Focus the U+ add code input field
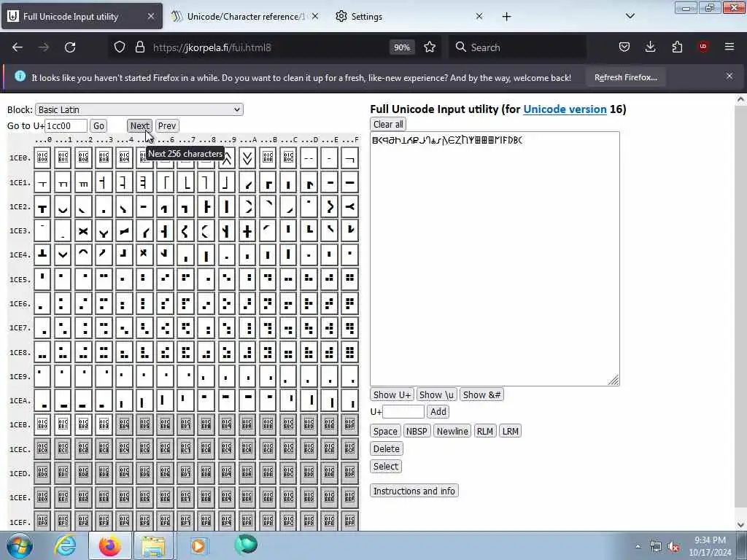This screenshot has height=560, width=747. pos(403,412)
